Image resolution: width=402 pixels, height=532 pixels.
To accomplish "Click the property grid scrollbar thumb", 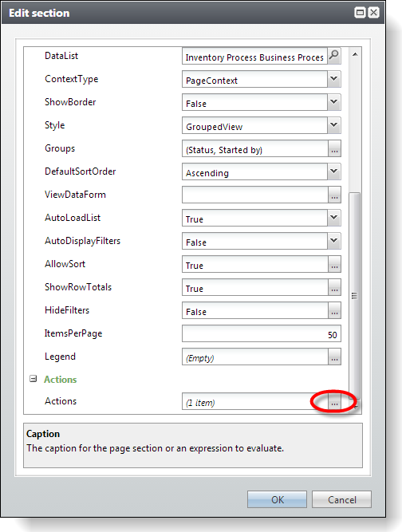I will 354,296.
